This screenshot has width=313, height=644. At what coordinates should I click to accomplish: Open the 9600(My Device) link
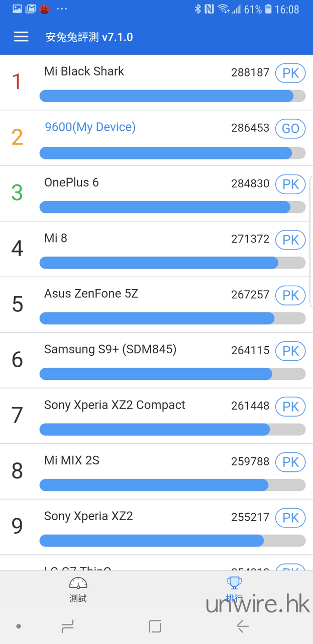coord(90,127)
